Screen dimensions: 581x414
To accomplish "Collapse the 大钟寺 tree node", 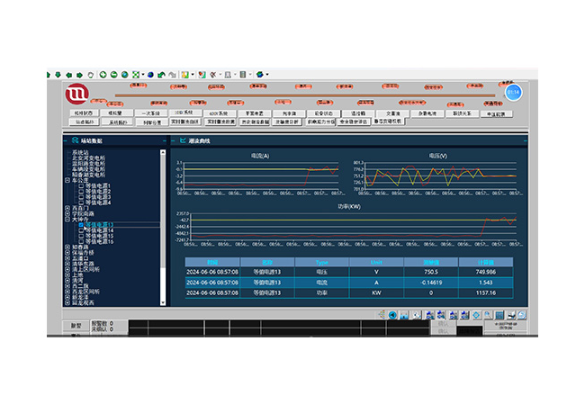I will tap(67, 219).
